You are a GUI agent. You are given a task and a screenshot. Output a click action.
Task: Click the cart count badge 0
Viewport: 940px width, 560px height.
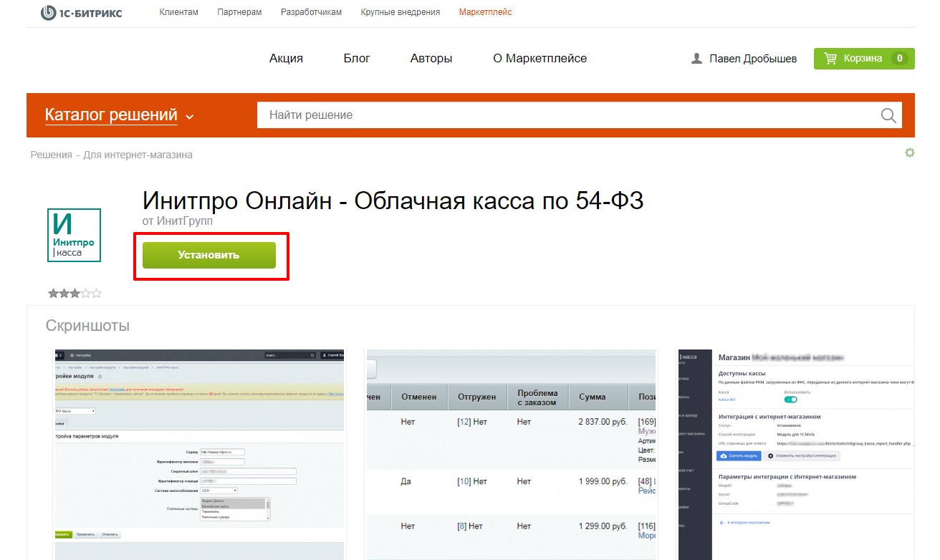[899, 59]
